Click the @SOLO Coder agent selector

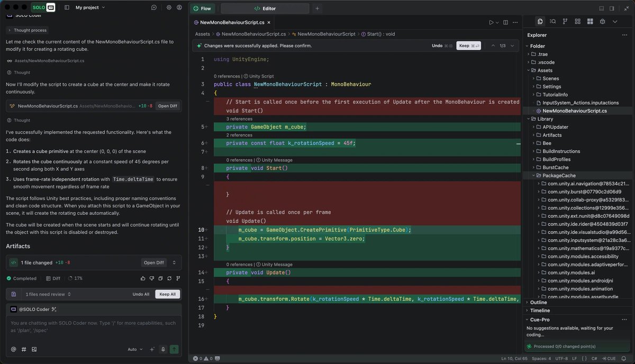(33, 309)
